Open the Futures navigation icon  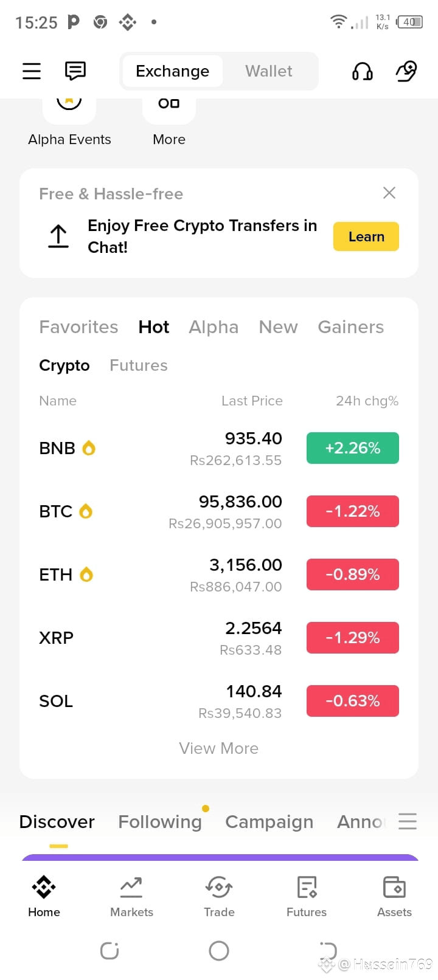click(x=307, y=887)
